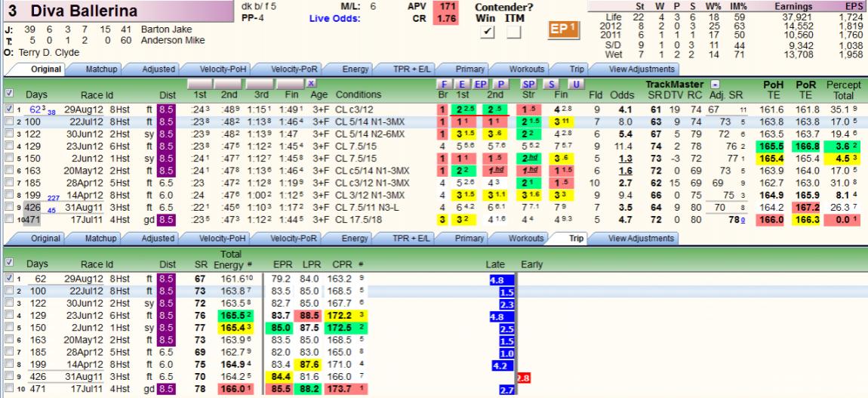Click the blank button above the Fin column
Image resolution: width=868 pixels, height=398 pixels.
pyautogui.click(x=290, y=84)
